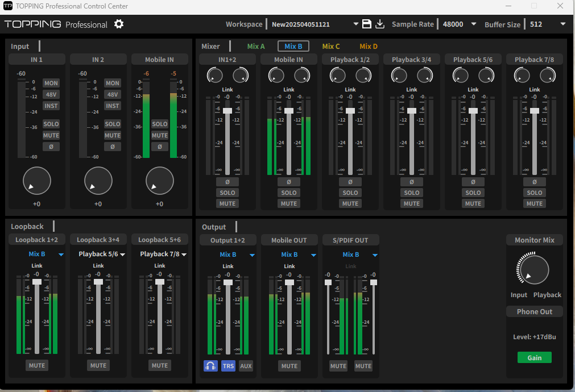Enable 48V phantom power on IN 1
The height and width of the screenshot is (392, 575).
click(x=51, y=94)
